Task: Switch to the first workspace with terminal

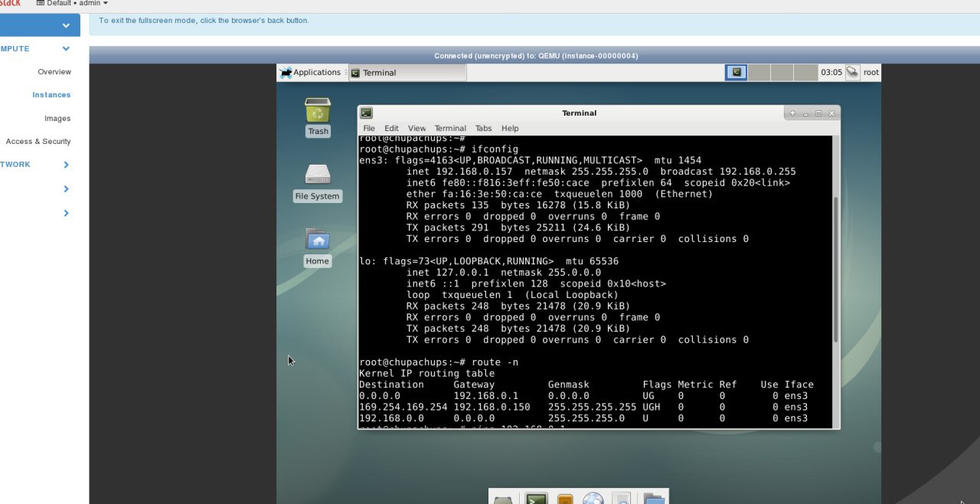Action: click(736, 72)
